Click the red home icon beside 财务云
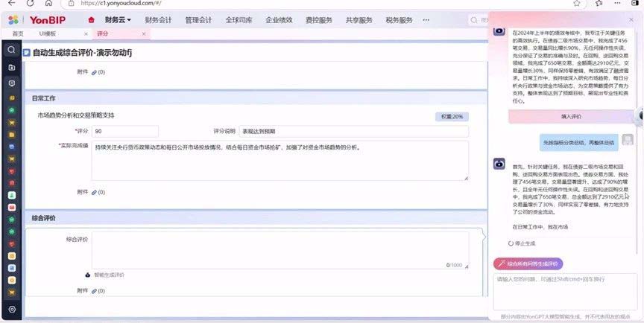 (91, 20)
